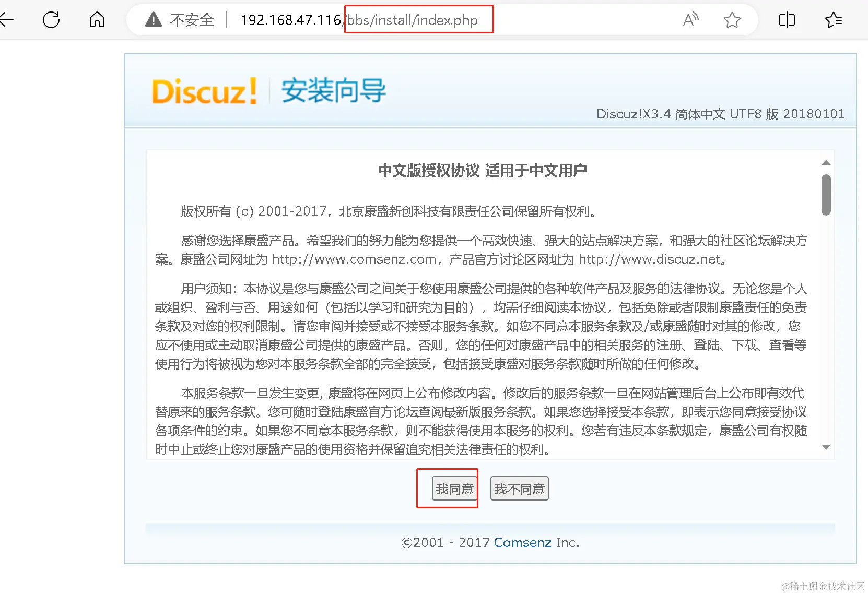868x595 pixels.
Task: Click the 安装向导 heading text
Action: point(334,91)
